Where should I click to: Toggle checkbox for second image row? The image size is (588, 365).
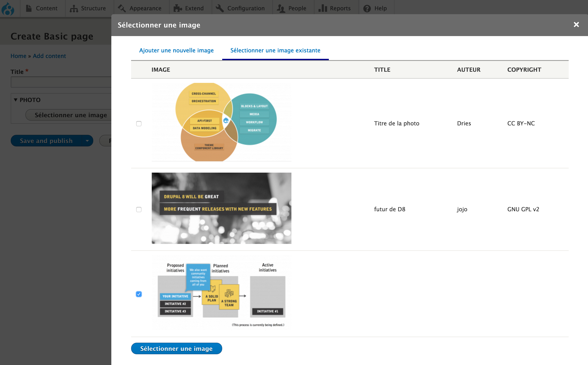[x=139, y=209]
